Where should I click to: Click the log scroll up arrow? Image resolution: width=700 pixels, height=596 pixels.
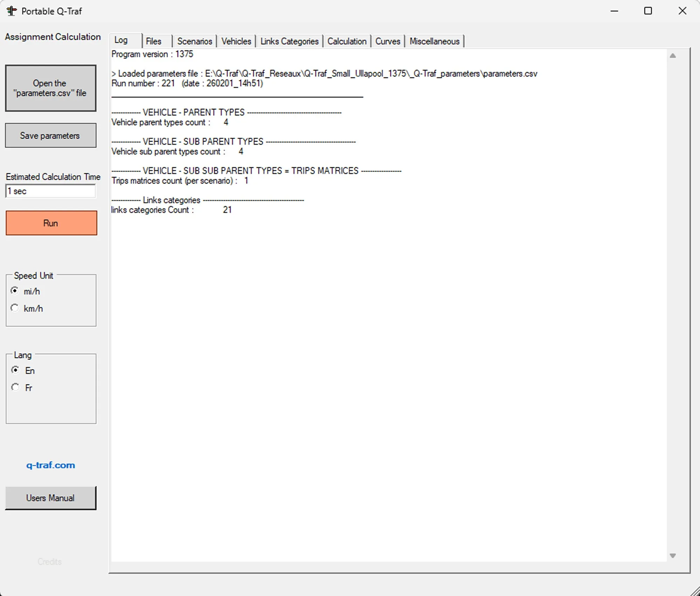(672, 56)
